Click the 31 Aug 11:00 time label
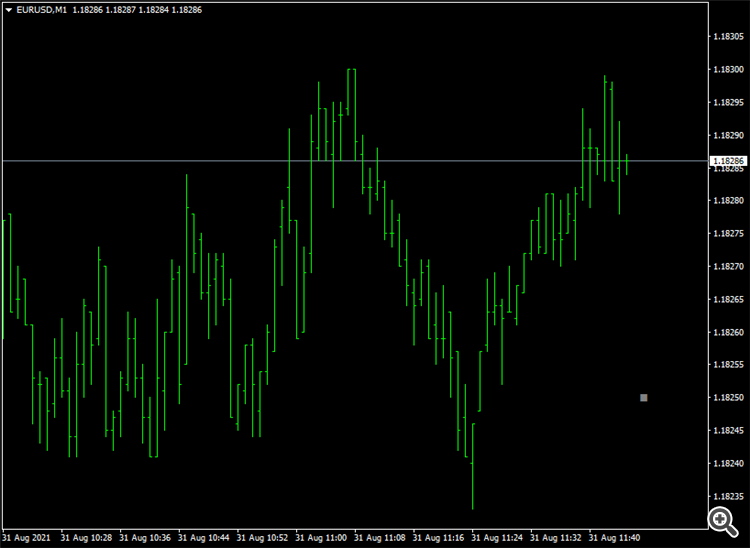750x548 pixels. (321, 538)
